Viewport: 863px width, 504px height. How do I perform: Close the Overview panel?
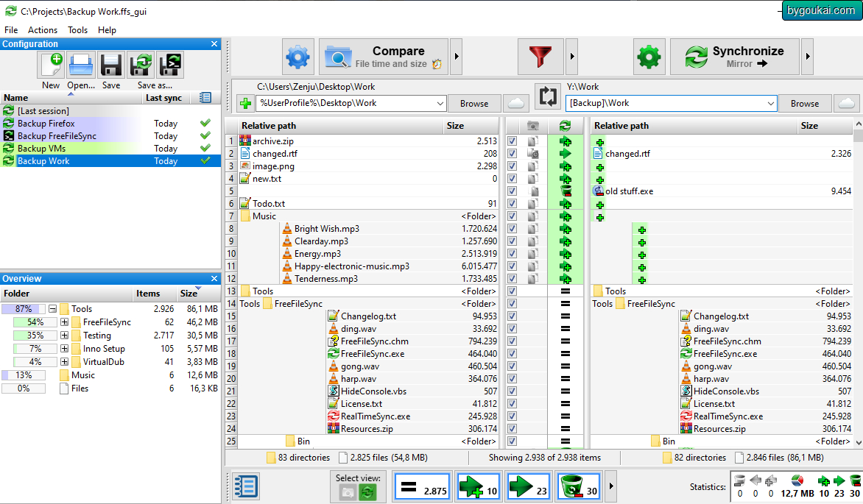(x=214, y=278)
